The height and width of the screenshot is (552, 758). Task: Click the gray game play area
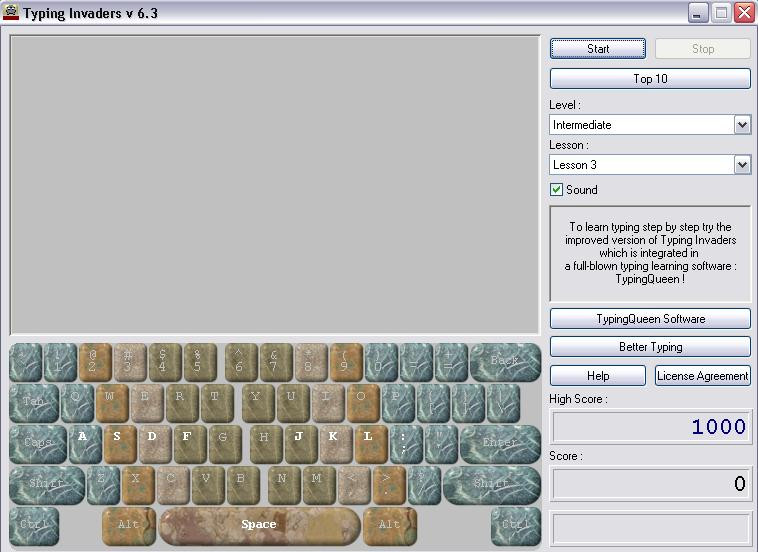(275, 184)
